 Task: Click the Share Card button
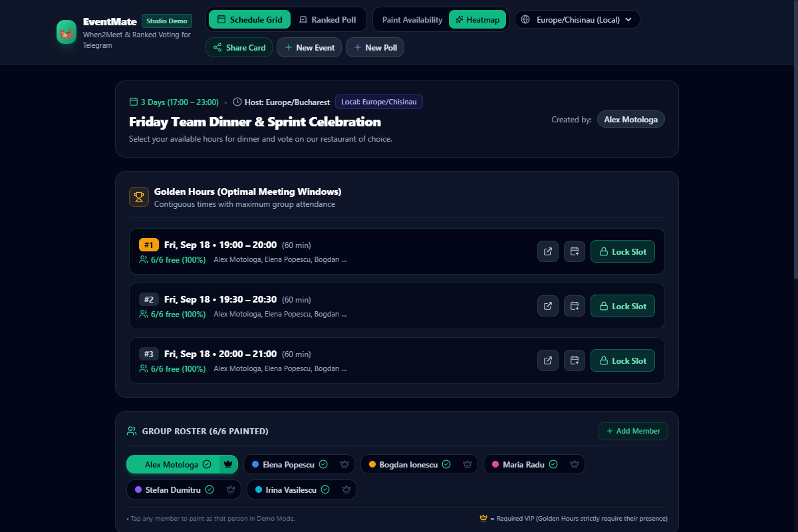[x=239, y=48]
